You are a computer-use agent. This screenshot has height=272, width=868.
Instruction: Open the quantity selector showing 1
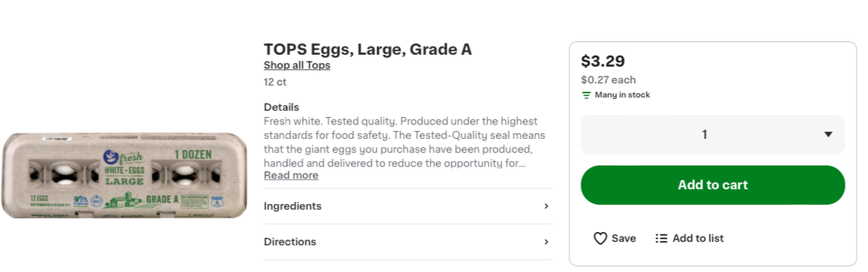coord(712,135)
